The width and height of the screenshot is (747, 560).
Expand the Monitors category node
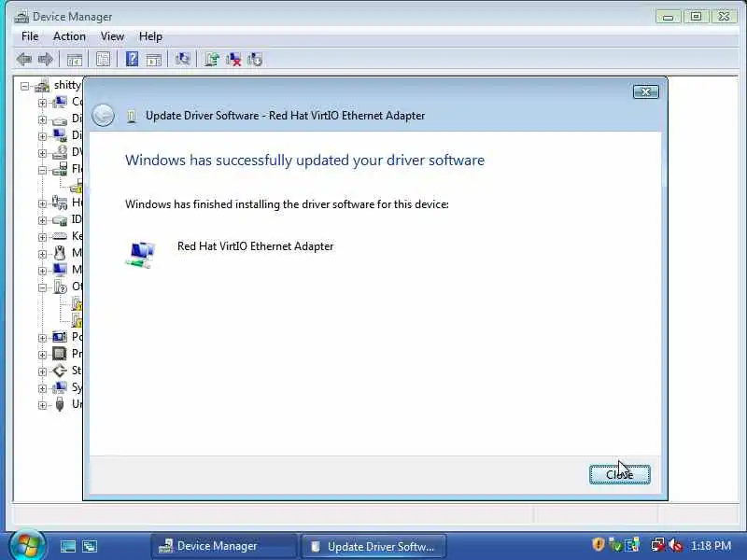coord(42,271)
